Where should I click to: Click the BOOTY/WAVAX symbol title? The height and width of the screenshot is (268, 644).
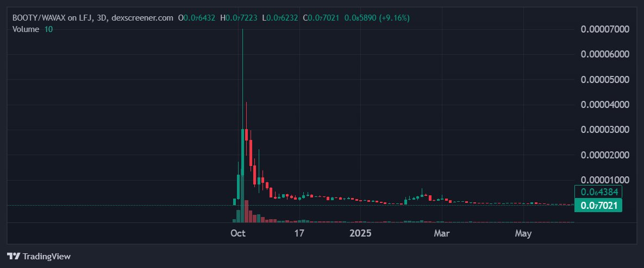point(93,18)
